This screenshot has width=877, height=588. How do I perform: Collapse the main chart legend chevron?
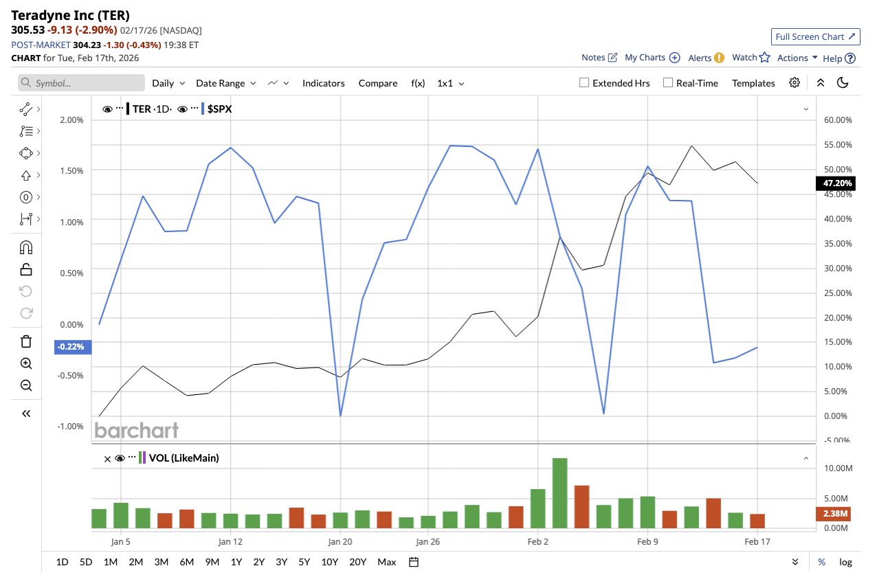pos(806,109)
